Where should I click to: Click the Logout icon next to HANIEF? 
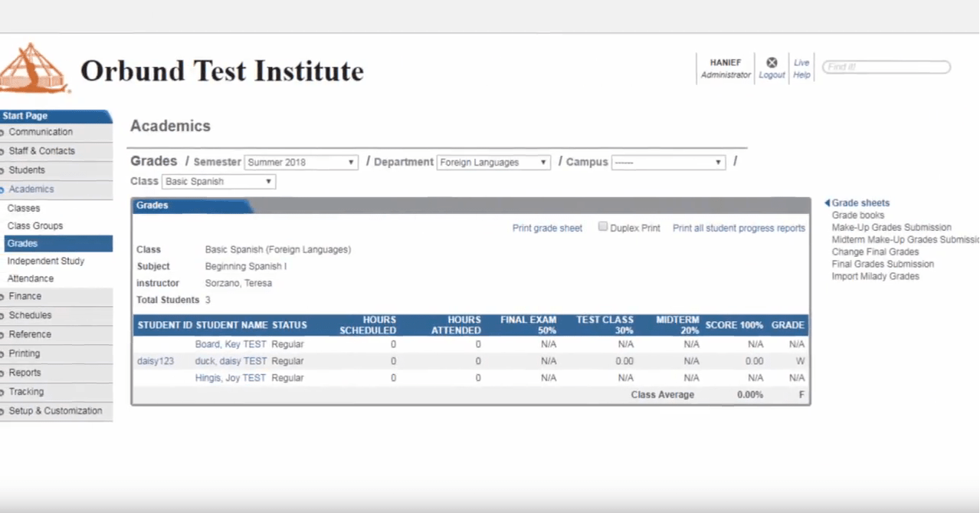771,63
